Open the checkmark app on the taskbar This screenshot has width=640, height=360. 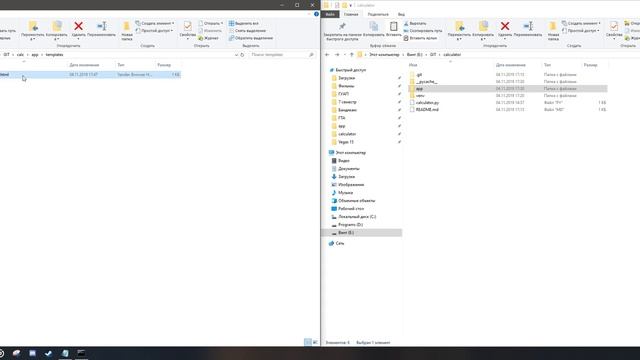click(49, 353)
